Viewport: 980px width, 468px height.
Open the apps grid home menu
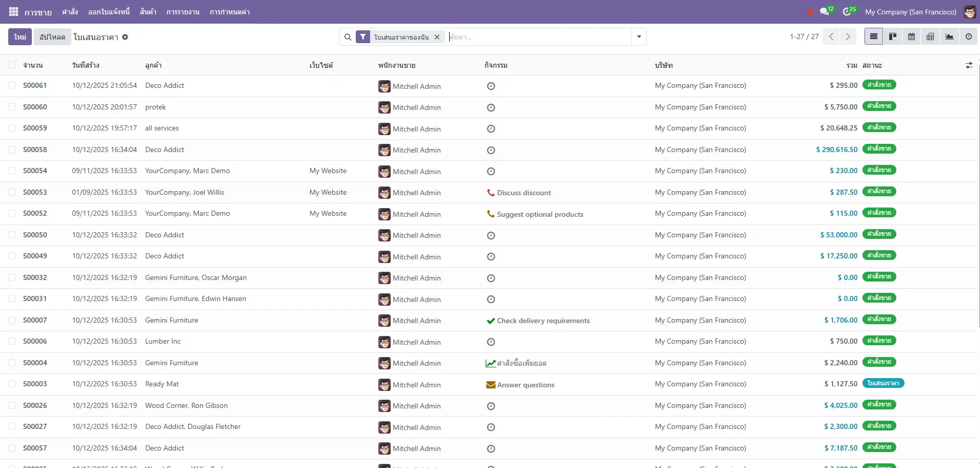[x=13, y=11]
